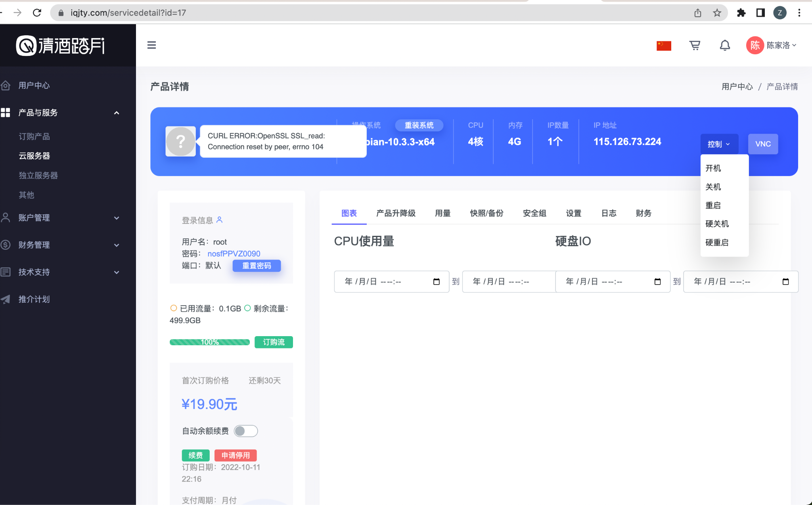812x505 pixels.
Task: Open the 控制 dropdown button
Action: (x=719, y=144)
